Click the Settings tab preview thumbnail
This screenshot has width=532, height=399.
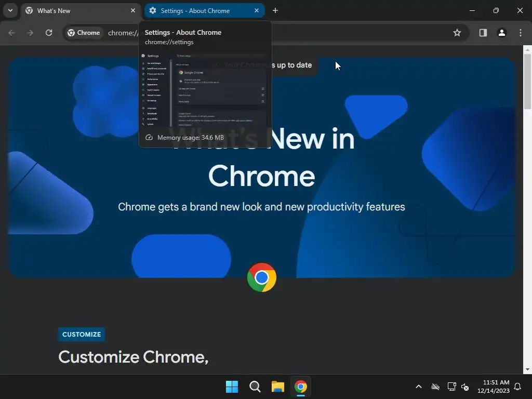pyautogui.click(x=205, y=90)
